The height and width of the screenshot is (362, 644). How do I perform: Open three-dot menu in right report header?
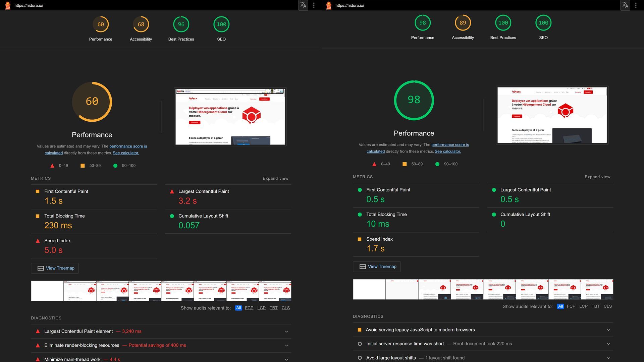point(636,5)
